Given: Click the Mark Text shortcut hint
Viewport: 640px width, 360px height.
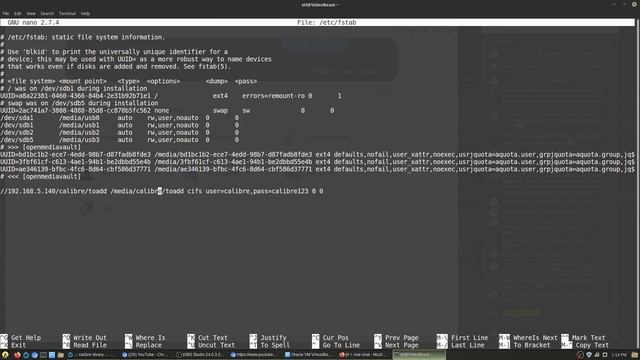Looking at the screenshot, I should pos(583,338).
